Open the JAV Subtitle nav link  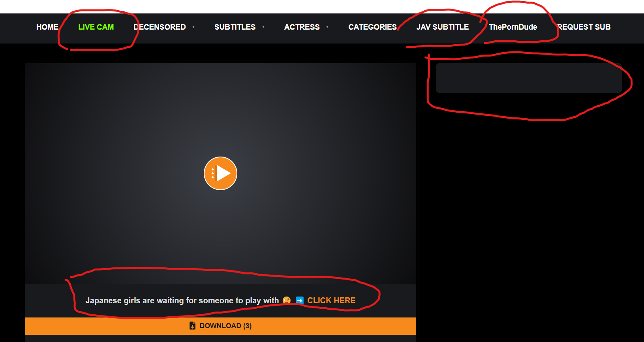(443, 27)
